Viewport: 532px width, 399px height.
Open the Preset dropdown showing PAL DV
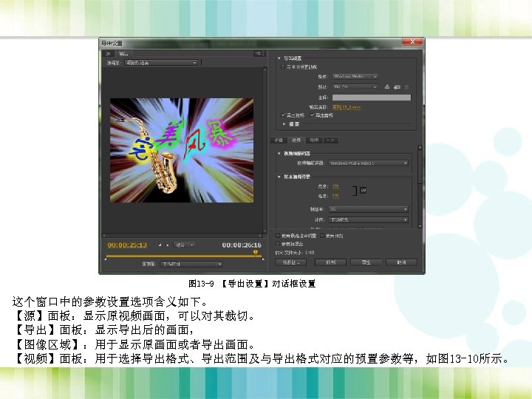point(355,87)
